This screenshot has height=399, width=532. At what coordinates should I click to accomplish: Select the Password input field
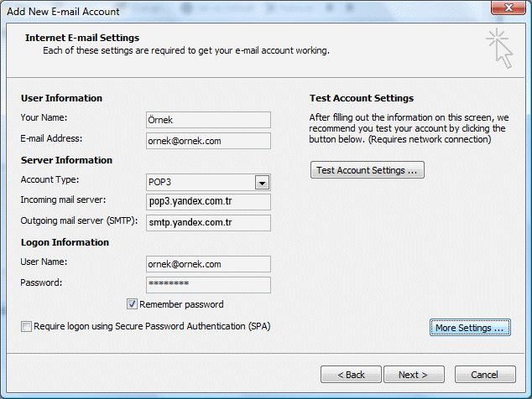208,285
